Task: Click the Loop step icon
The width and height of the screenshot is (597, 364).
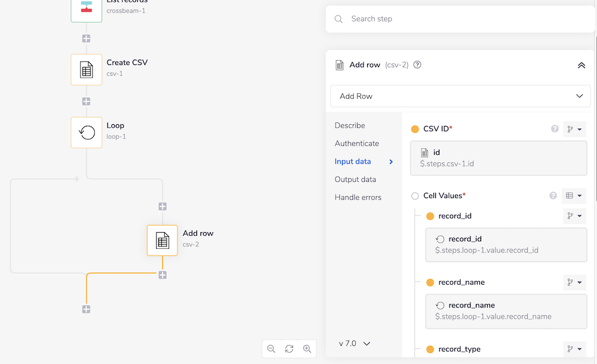Action: [x=87, y=132]
